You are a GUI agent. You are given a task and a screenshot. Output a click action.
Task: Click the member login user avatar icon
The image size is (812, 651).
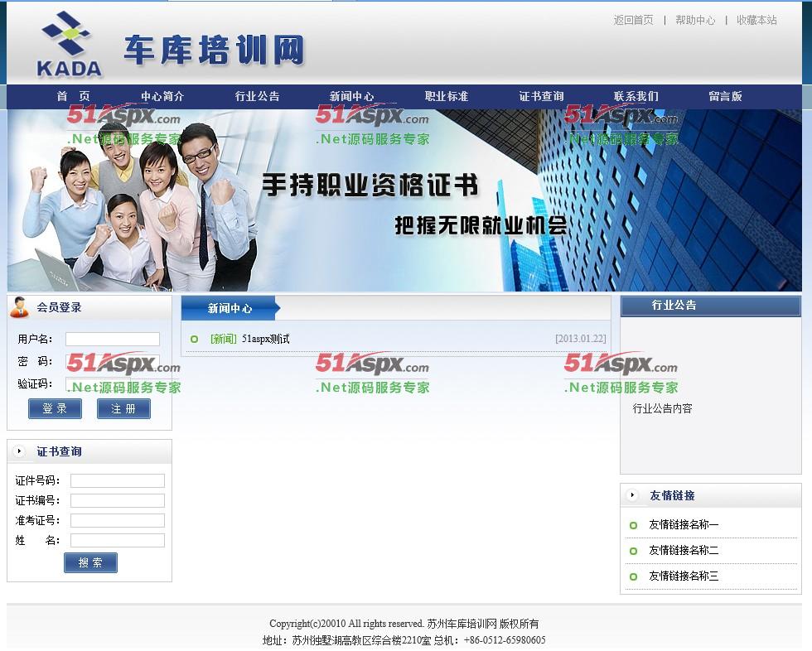tap(20, 307)
